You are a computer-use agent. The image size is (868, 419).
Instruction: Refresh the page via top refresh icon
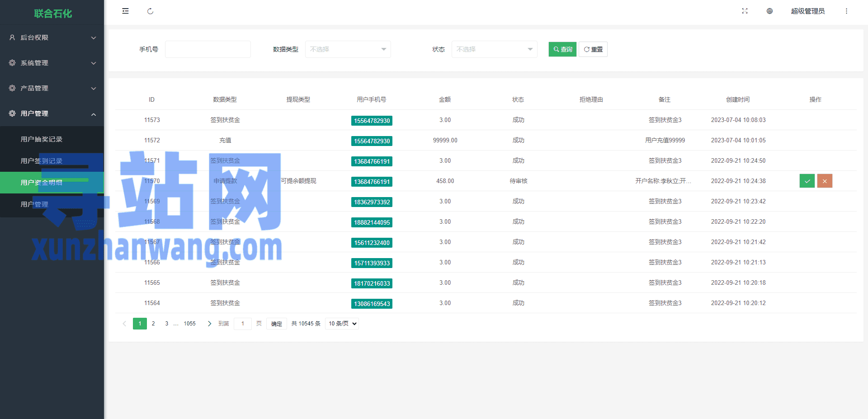[x=150, y=11]
